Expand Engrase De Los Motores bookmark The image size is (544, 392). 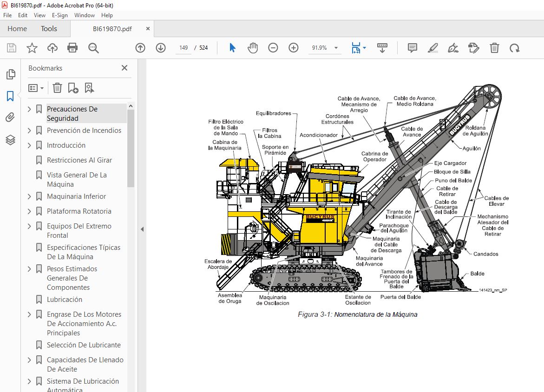point(29,314)
